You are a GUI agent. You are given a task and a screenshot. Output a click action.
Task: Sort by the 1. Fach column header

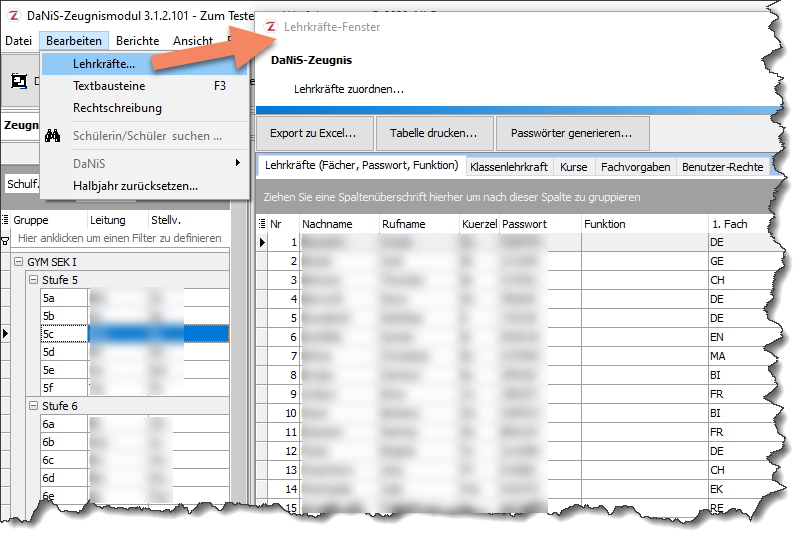click(738, 224)
